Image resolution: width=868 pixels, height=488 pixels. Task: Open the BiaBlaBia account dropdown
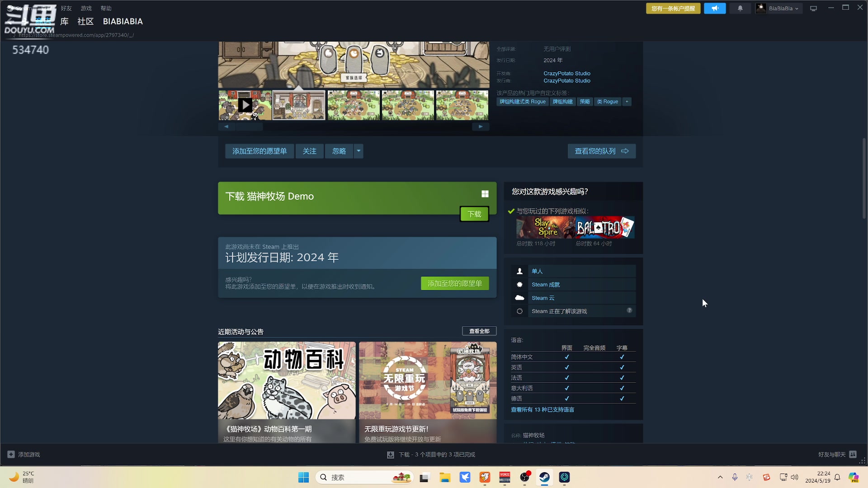click(x=779, y=9)
